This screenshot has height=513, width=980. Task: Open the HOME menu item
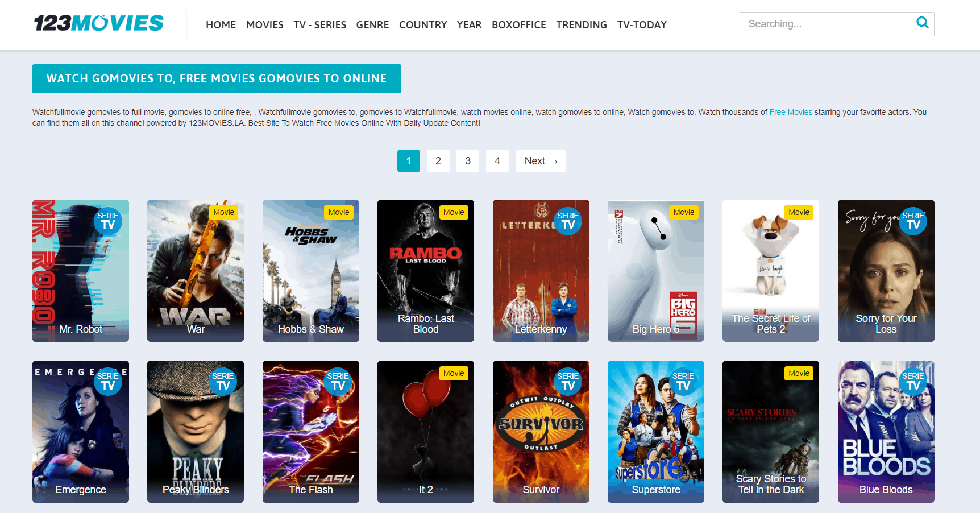(x=221, y=25)
